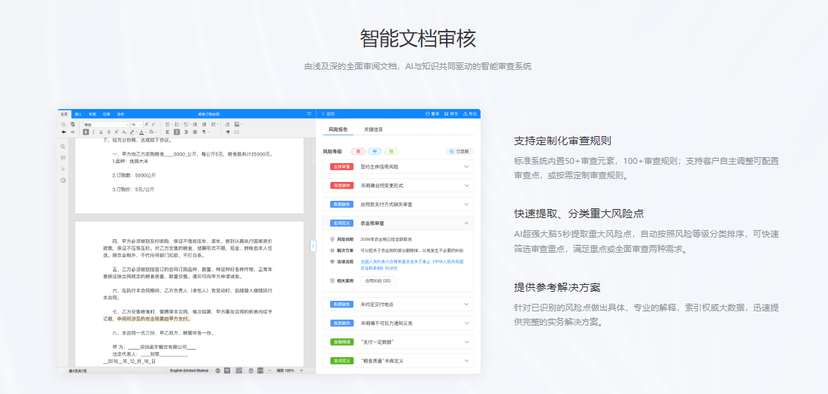Screen dimensions: 828x394
Task: Click the zoom in plus in status bar
Action: click(302, 370)
